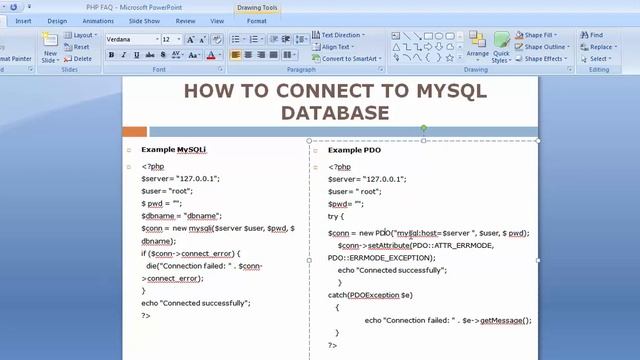This screenshot has height=360, width=640.
Task: Expand the shapes gallery
Action: click(460, 58)
